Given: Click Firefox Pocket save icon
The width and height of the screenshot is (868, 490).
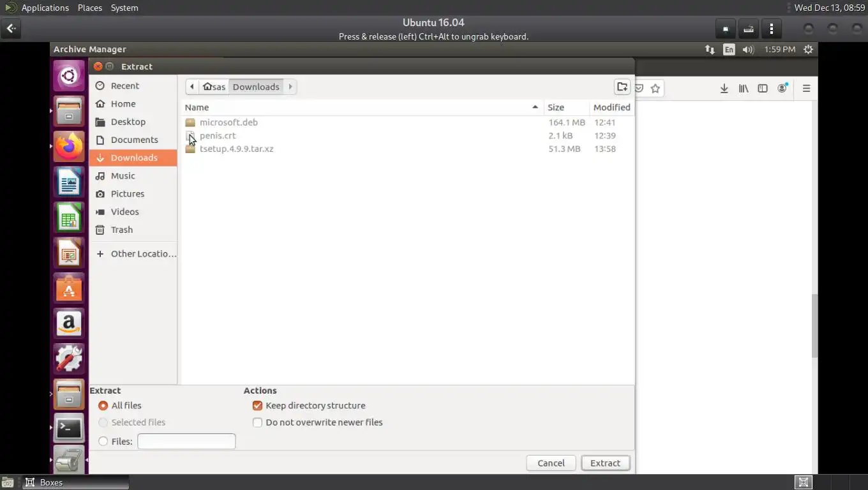Looking at the screenshot, I should click(x=639, y=89).
